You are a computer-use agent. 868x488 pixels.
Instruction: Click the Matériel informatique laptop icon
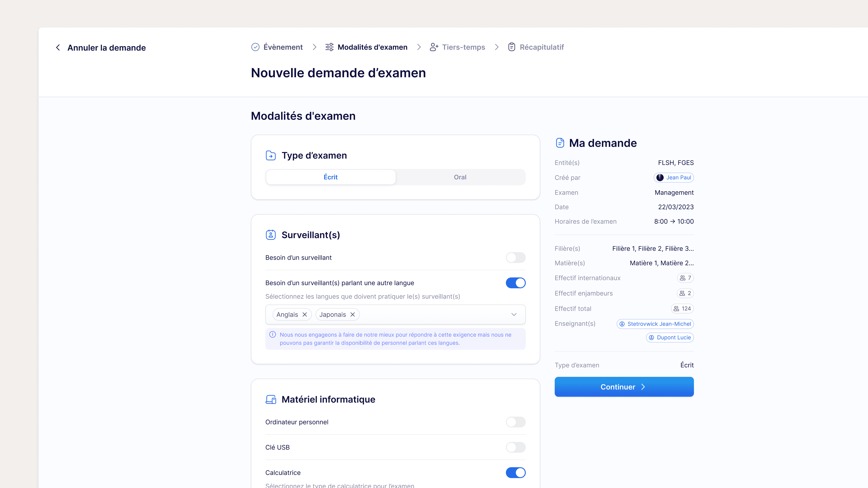point(271,399)
